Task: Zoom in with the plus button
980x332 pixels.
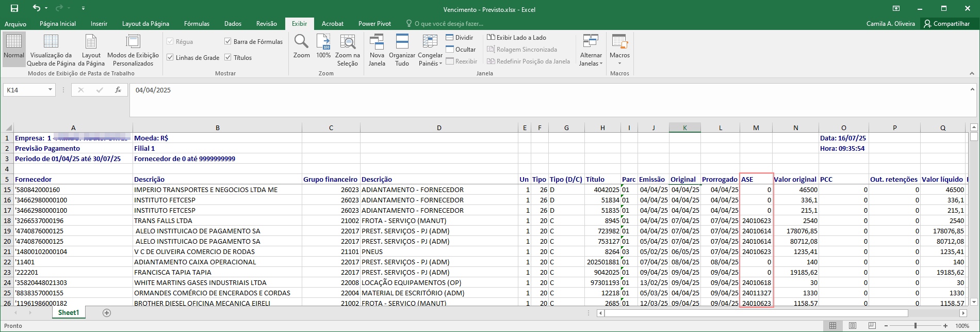Action: coord(945,326)
